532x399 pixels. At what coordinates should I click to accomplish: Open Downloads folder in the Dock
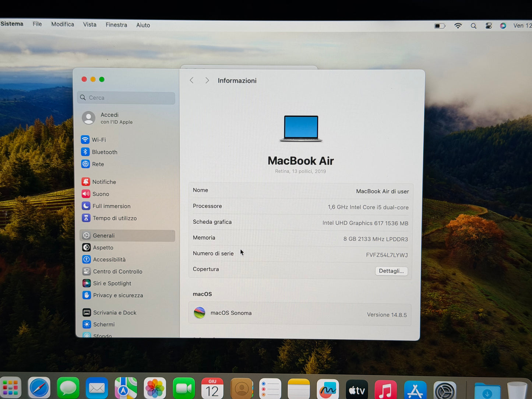(487, 391)
